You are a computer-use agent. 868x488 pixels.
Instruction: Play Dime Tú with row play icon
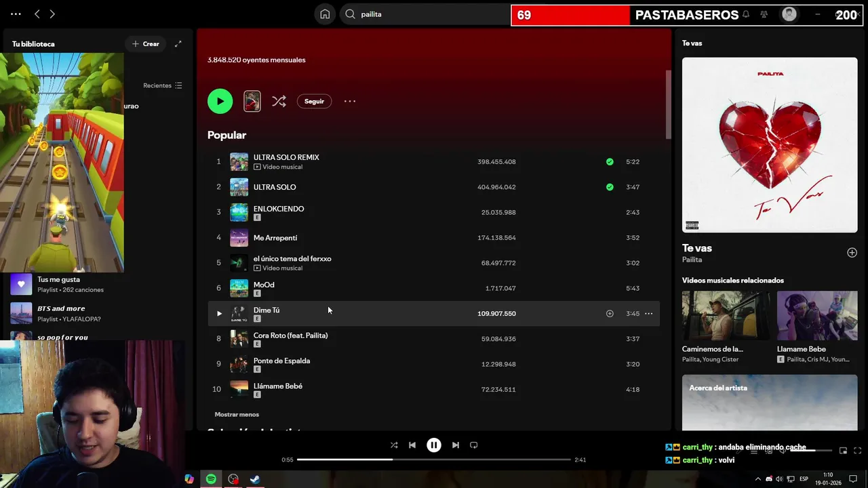[x=218, y=313]
